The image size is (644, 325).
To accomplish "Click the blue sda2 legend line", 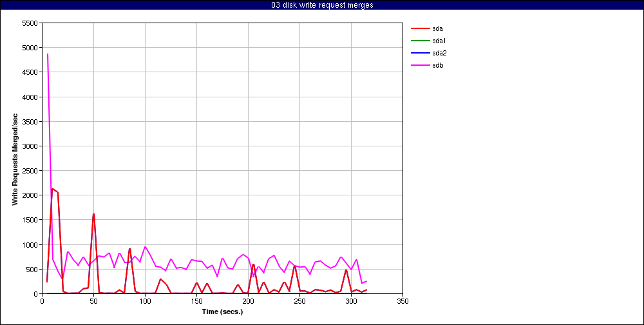I will tap(420, 53).
